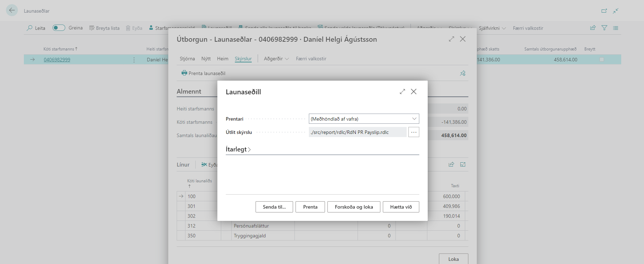Toggle the Greina analysis switch
Screen dimensions: 644x264
tap(59, 28)
